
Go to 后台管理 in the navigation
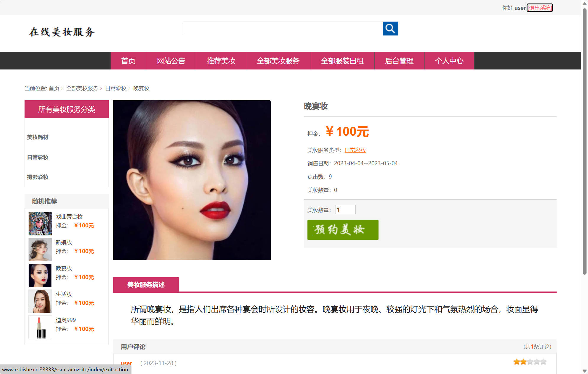pyautogui.click(x=399, y=61)
